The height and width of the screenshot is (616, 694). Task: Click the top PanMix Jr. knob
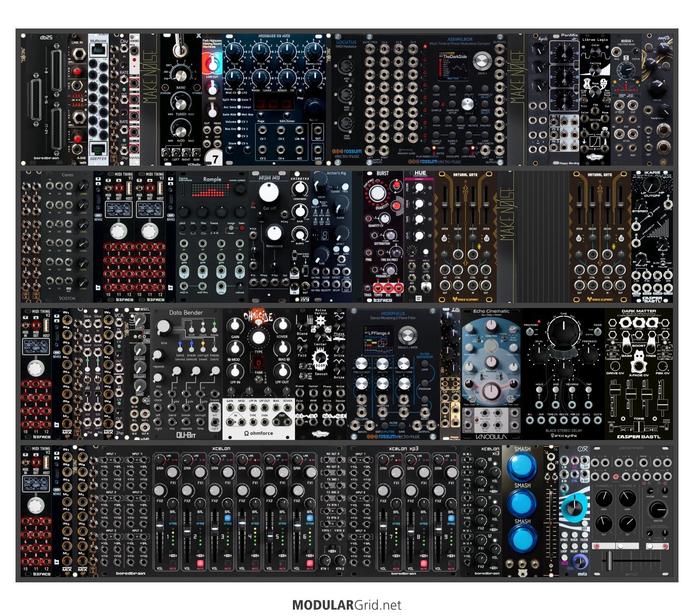564,52
